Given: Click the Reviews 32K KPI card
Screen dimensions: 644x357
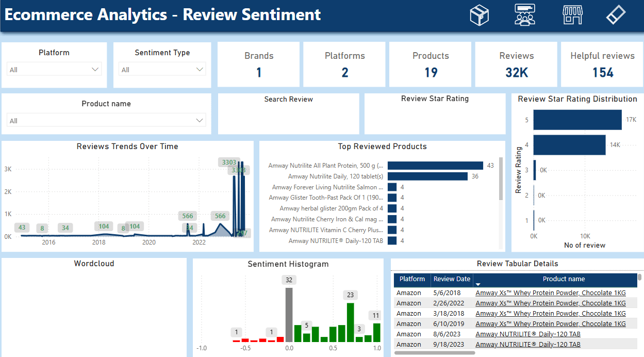Looking at the screenshot, I should click(516, 64).
